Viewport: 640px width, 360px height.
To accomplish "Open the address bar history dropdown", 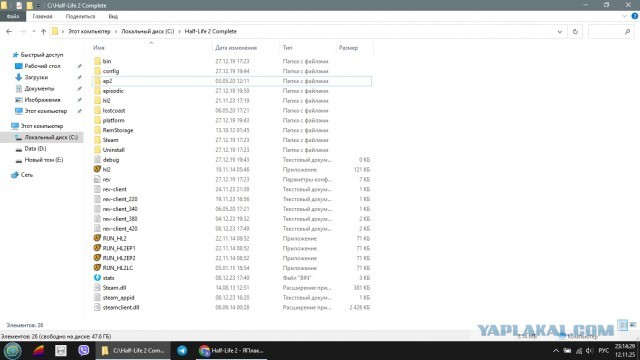I will pyautogui.click(x=560, y=31).
